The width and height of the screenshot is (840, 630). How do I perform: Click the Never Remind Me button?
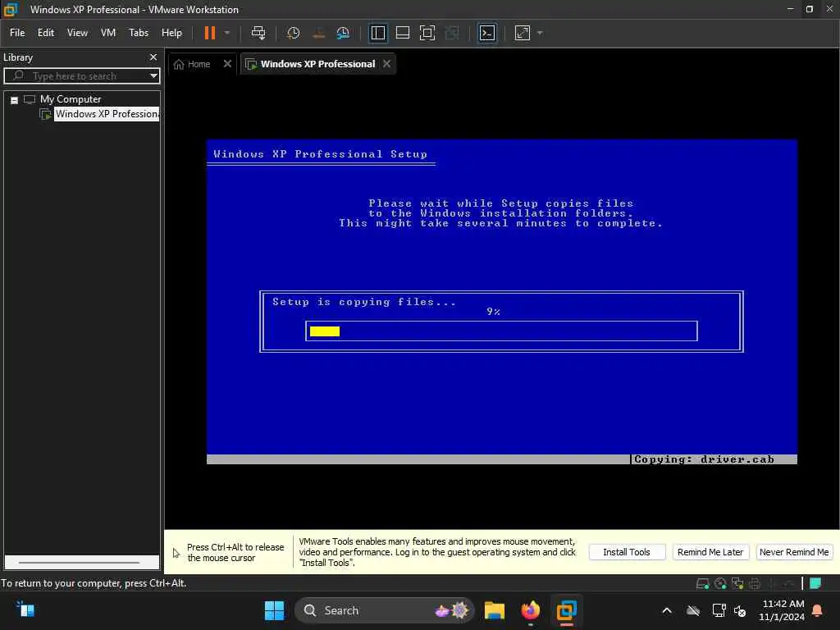point(794,552)
